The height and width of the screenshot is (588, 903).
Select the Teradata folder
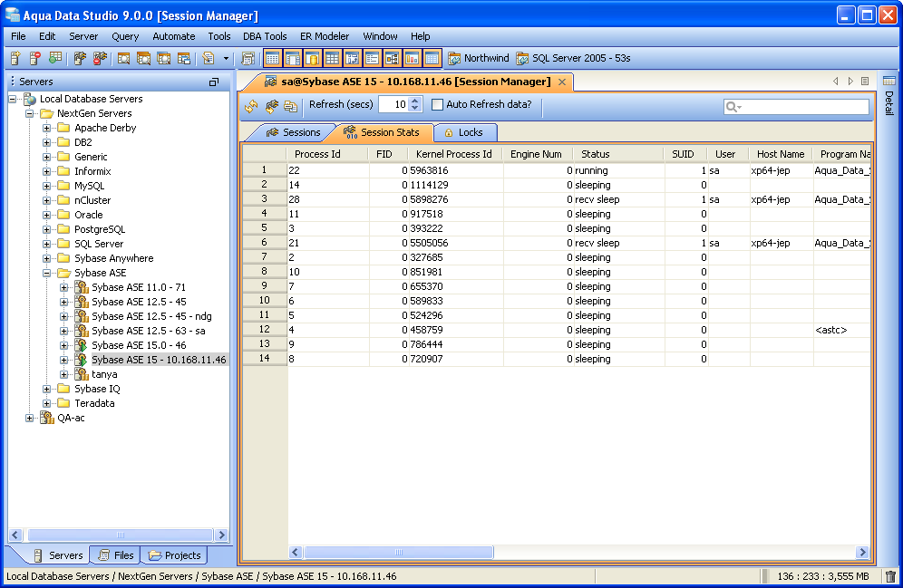[x=94, y=403]
